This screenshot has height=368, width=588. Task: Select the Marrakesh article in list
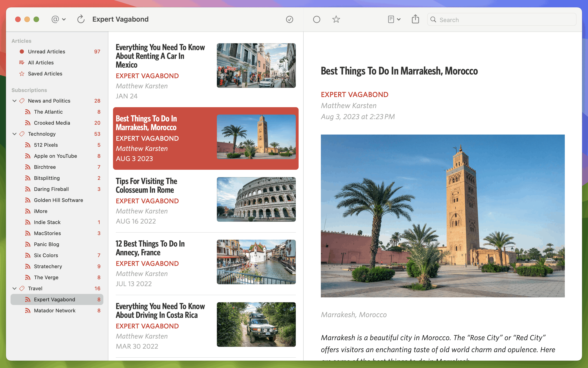tap(206, 138)
